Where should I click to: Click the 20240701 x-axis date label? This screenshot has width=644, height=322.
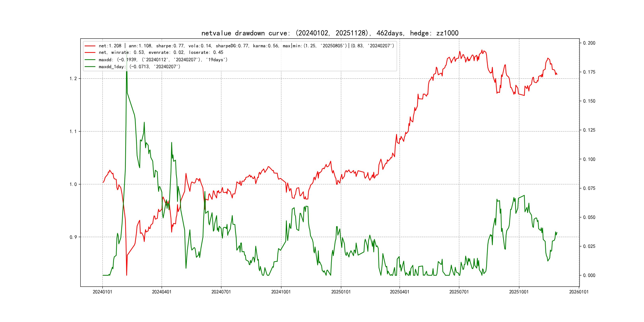(221, 292)
